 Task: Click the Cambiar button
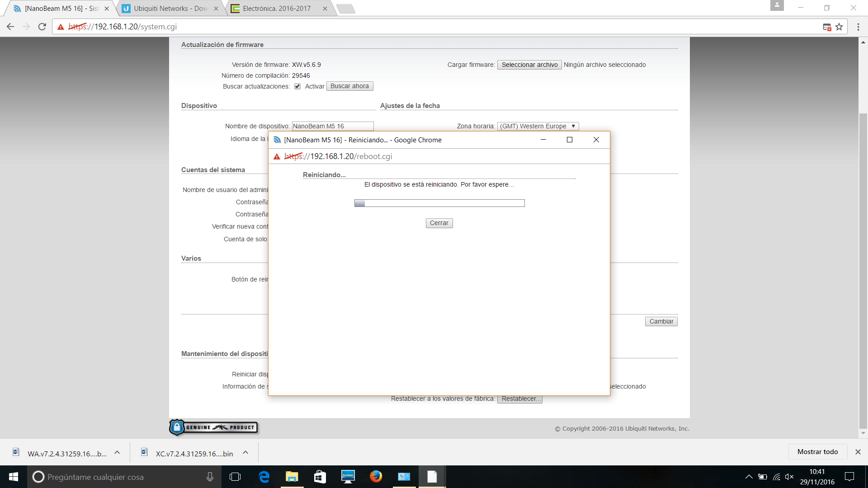(661, 322)
